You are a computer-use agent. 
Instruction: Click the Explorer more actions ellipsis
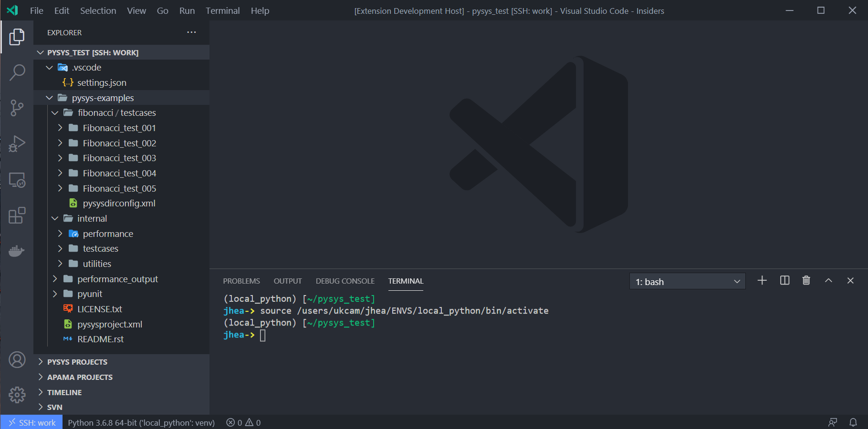click(191, 32)
